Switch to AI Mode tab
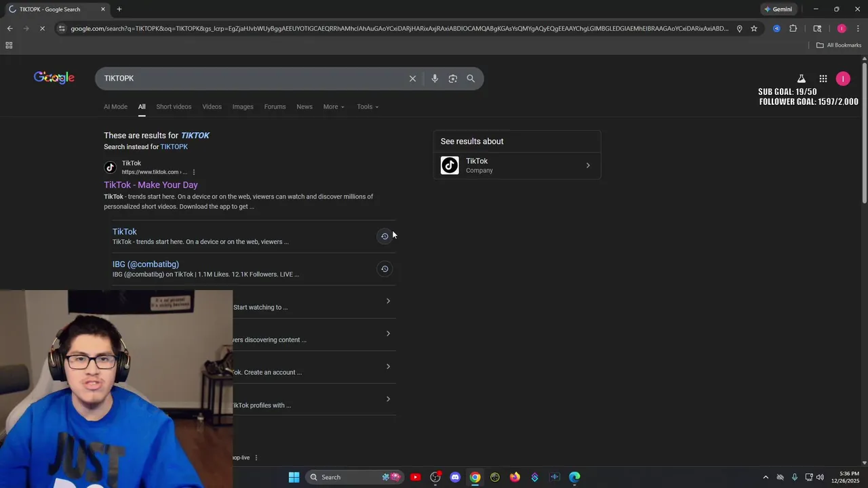Screen dimensions: 868x488 [115, 106]
